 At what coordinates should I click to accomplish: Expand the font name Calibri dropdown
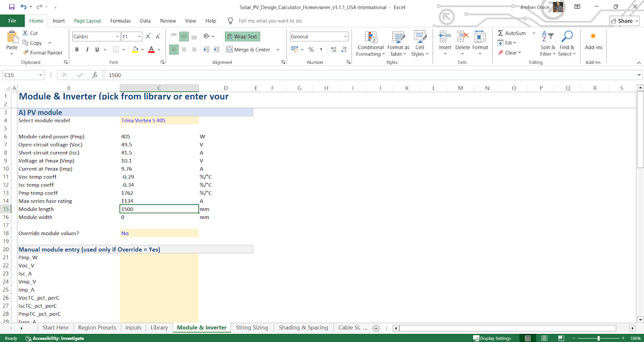tap(118, 37)
